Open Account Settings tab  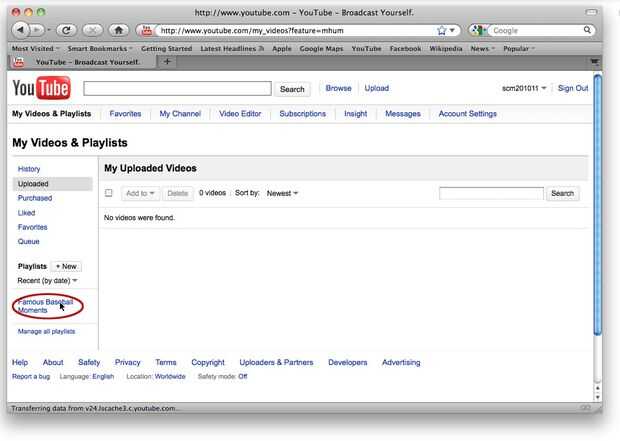tap(467, 114)
